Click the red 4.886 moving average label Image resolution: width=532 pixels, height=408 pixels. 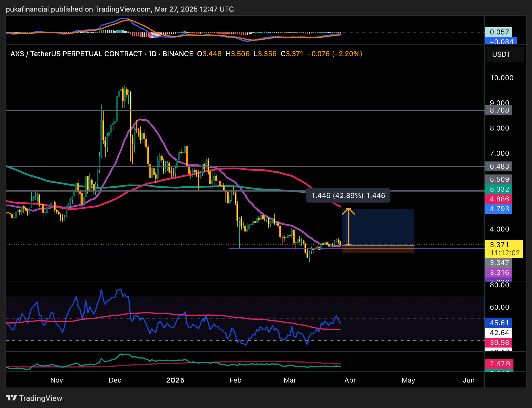pos(499,199)
